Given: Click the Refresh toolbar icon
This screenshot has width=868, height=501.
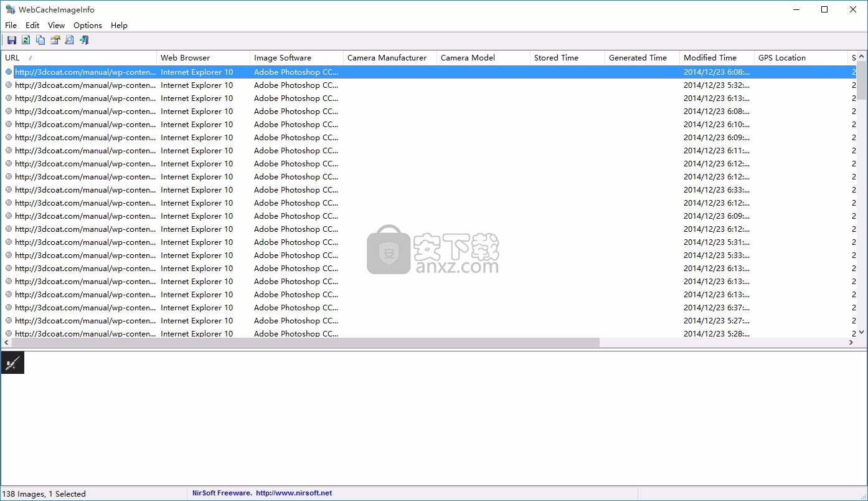Looking at the screenshot, I should [26, 41].
